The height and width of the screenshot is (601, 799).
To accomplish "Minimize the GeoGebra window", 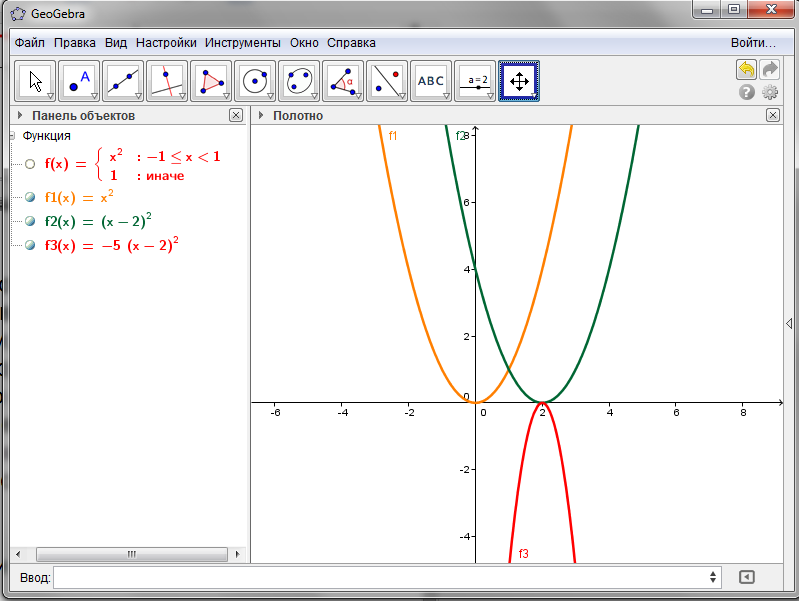I will click(x=707, y=10).
